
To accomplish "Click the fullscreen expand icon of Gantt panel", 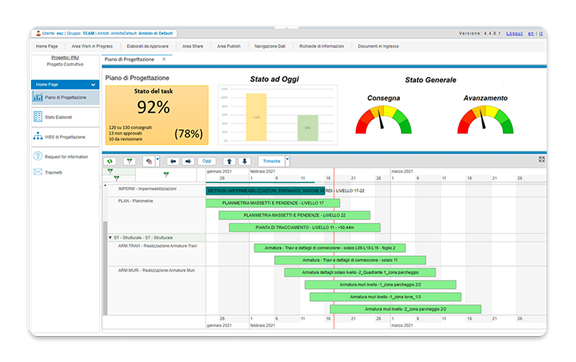I will 541,160.
